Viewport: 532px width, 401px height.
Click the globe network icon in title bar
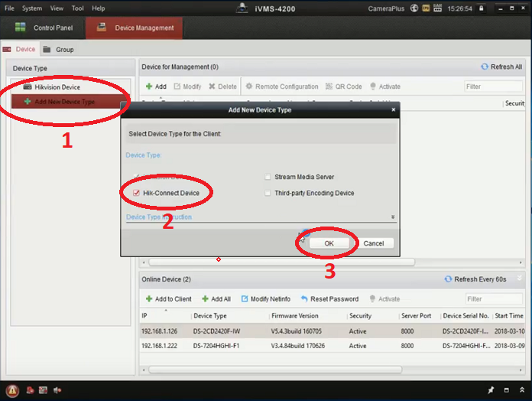414,8
